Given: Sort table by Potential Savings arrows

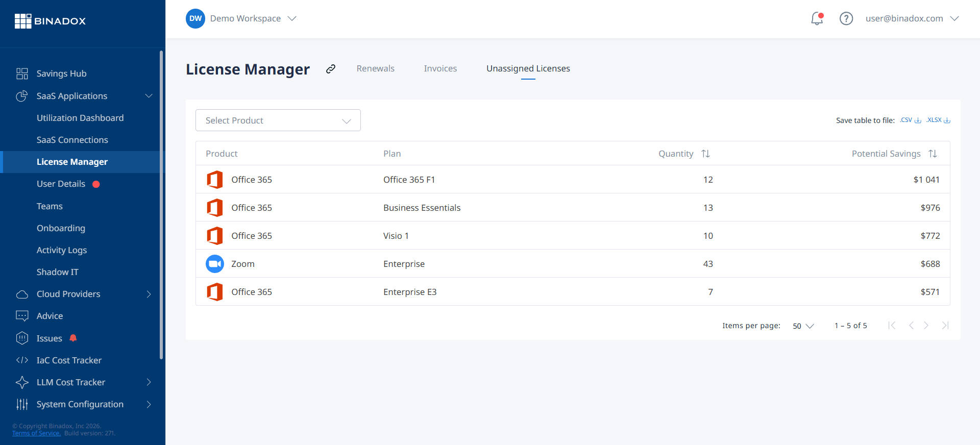Looking at the screenshot, I should pyautogui.click(x=933, y=154).
